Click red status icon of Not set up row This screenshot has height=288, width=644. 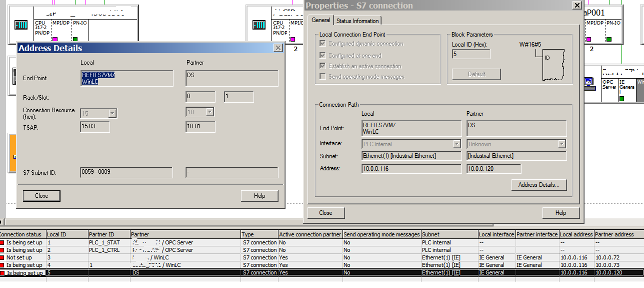pos(2,257)
